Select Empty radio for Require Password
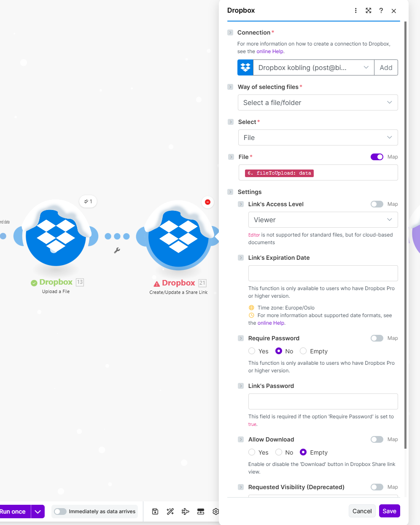Screen dimensions: 420x525 (303, 351)
